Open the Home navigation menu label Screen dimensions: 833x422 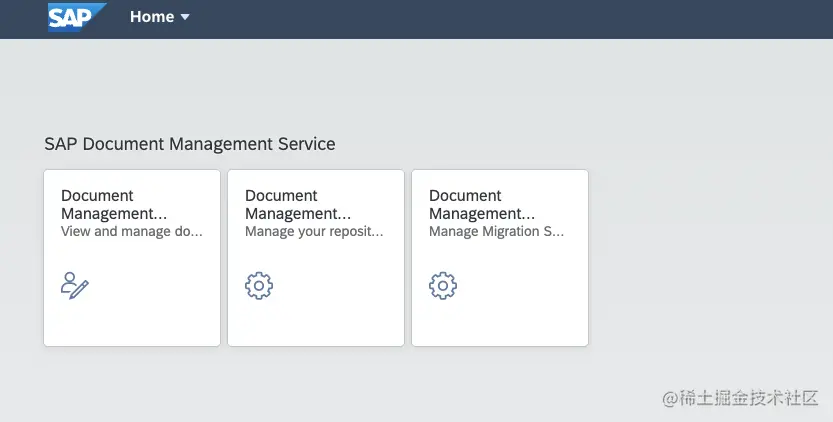point(151,17)
